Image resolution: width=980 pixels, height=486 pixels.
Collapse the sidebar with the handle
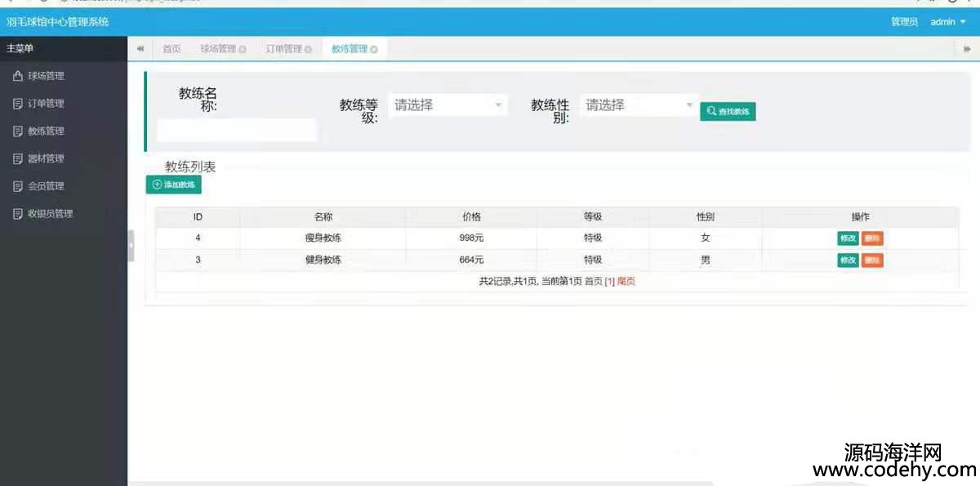[x=131, y=245]
